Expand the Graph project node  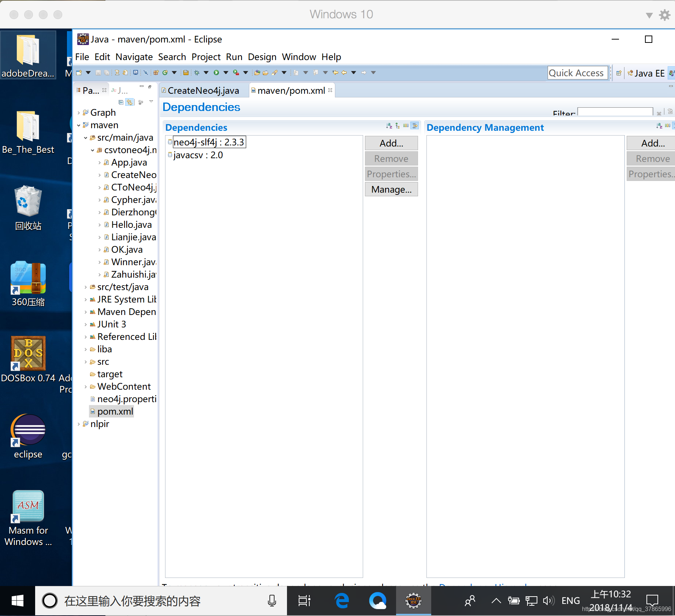pos(79,113)
